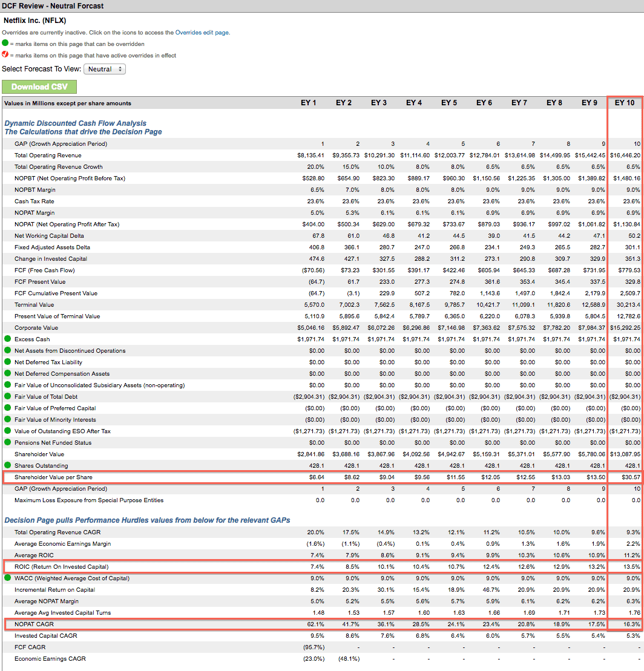
Task: Open override icon for WACC row
Action: click(7, 578)
